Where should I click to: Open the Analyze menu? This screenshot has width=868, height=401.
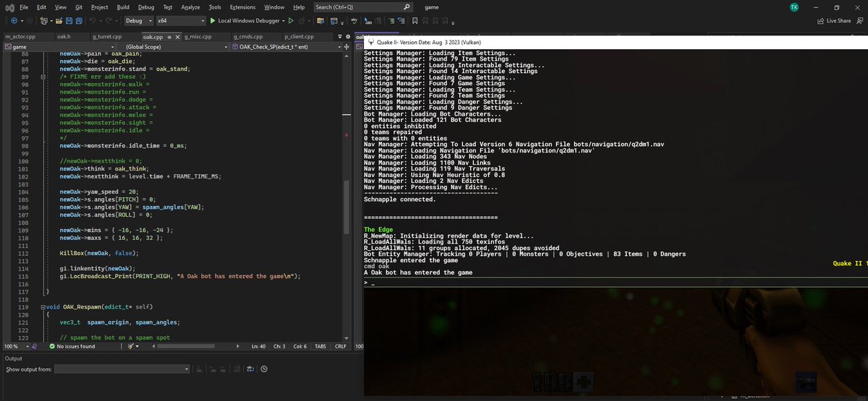coord(190,7)
